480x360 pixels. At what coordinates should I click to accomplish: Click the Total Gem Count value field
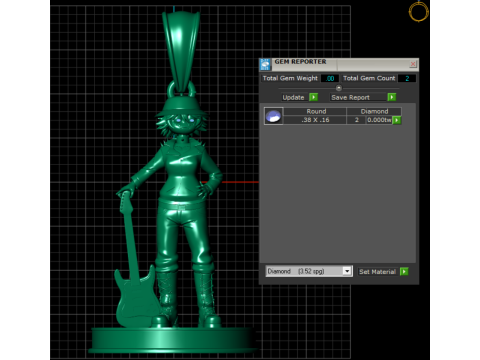407,78
